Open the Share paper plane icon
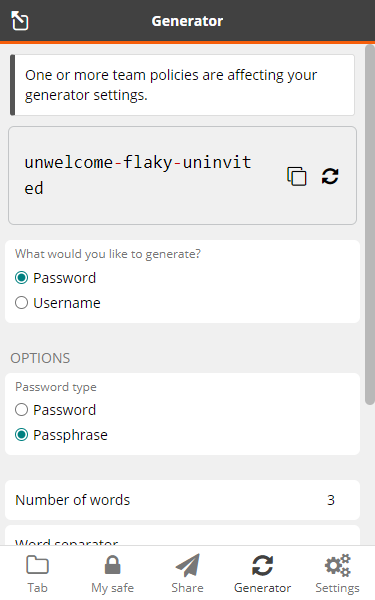Viewport: 375px width, 600px height. coord(188,565)
